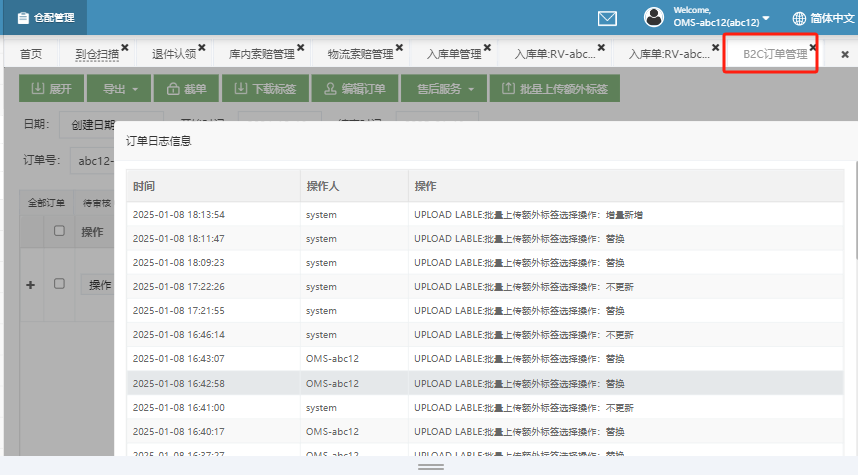
Task: Switch to the 到仓扫描 tab
Action: tap(97, 54)
